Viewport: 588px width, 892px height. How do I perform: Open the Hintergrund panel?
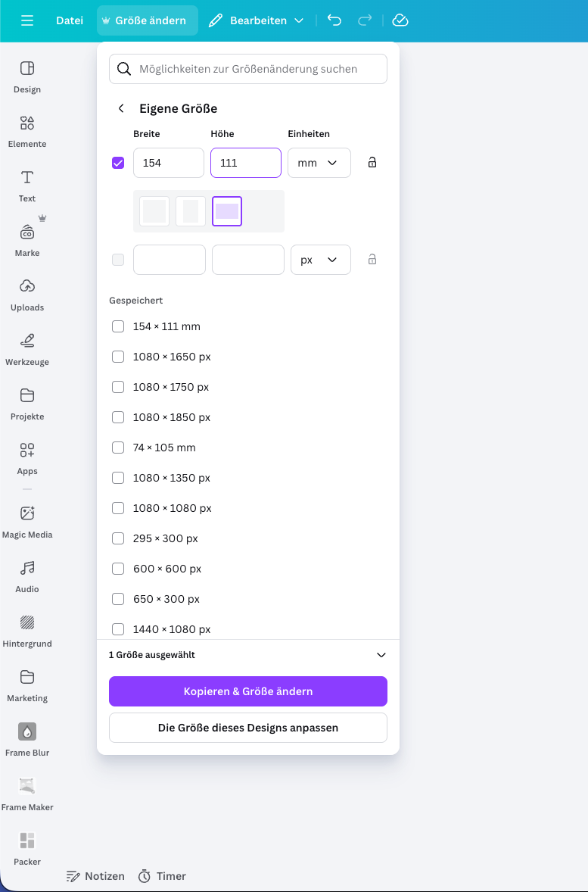[x=26, y=630]
